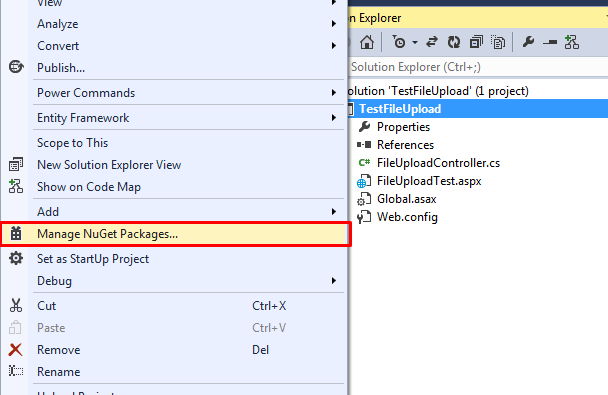Click Sync with Active Document arrows icon
This screenshot has height=395, width=608.
(432, 42)
